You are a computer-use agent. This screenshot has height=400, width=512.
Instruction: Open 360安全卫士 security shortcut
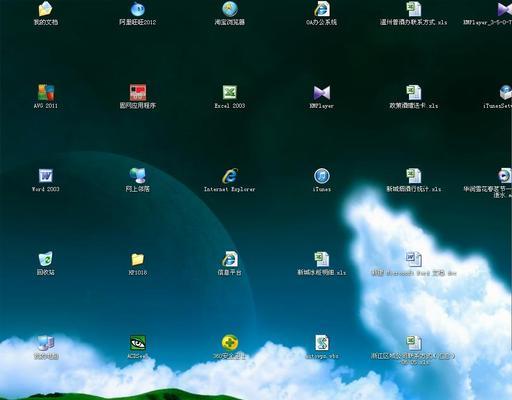click(230, 343)
